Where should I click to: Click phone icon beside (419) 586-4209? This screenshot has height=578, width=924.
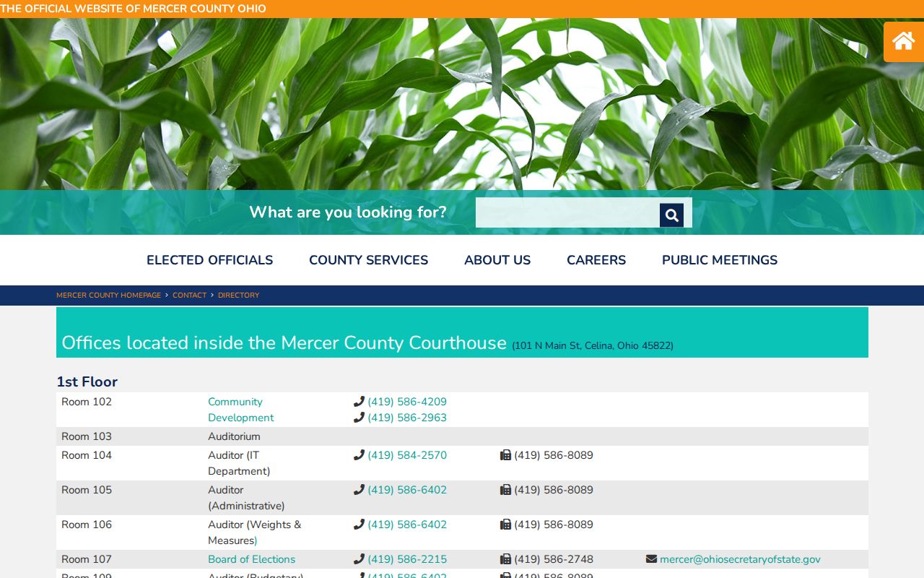pos(359,401)
